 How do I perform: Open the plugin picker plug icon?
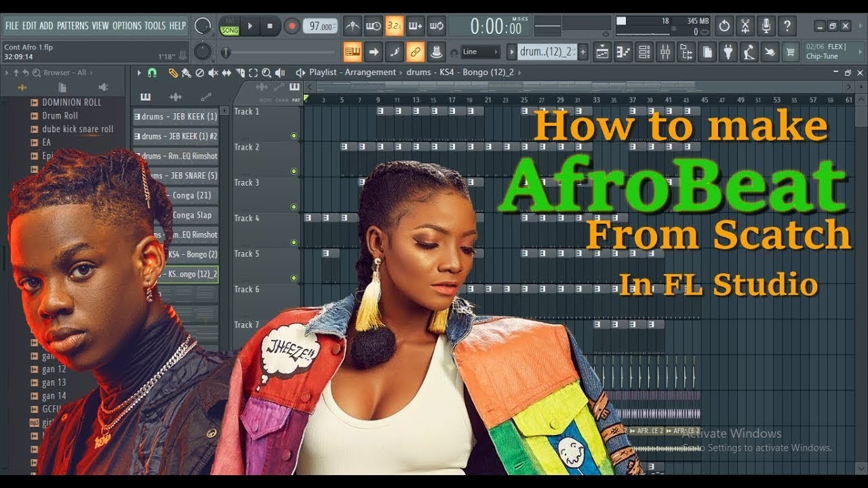click(728, 52)
